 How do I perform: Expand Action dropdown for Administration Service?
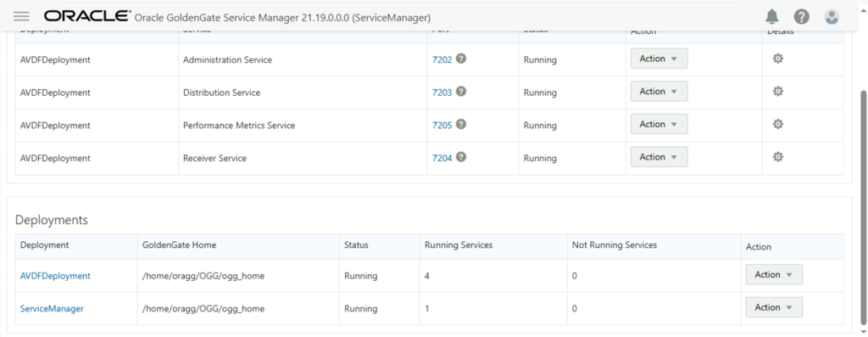click(x=659, y=59)
